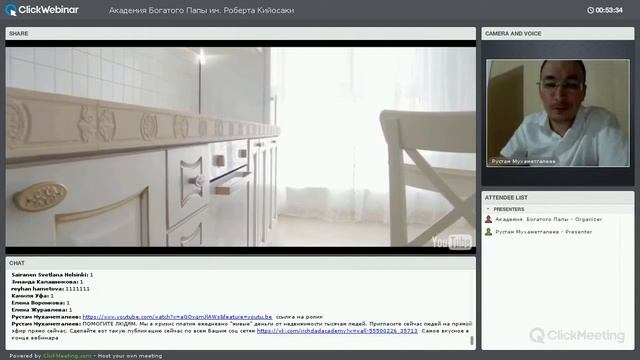640x360 pixels.
Task: Open the vk.com/richdadacademy link in chat
Action: click(337, 331)
